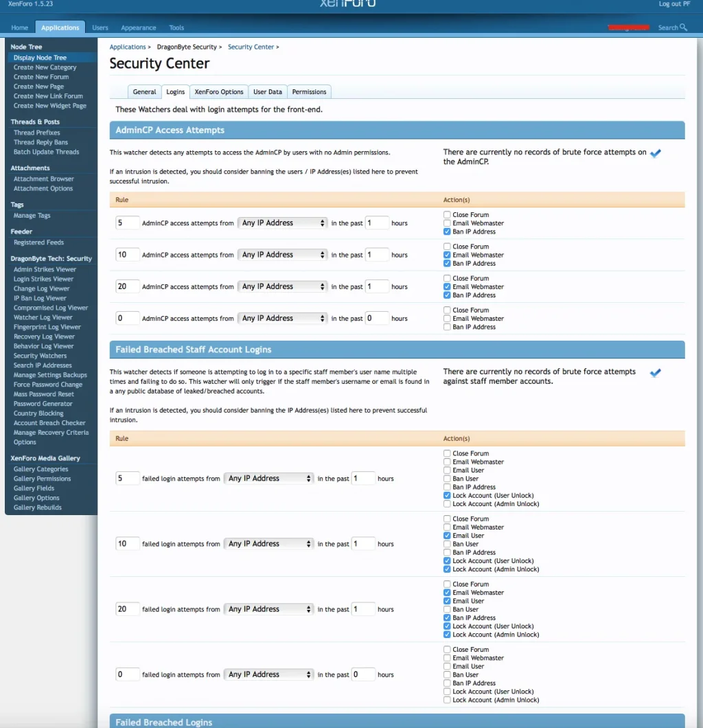Open IP Address dropdown for 20 AdminCP attempts

[x=282, y=286]
